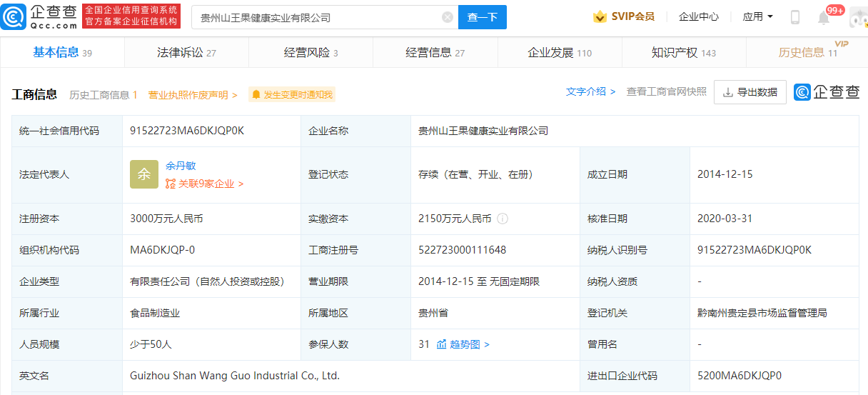868x395 pixels.
Task: Click taxpayer ID value in 纳税人识别号 row
Action: click(x=755, y=250)
